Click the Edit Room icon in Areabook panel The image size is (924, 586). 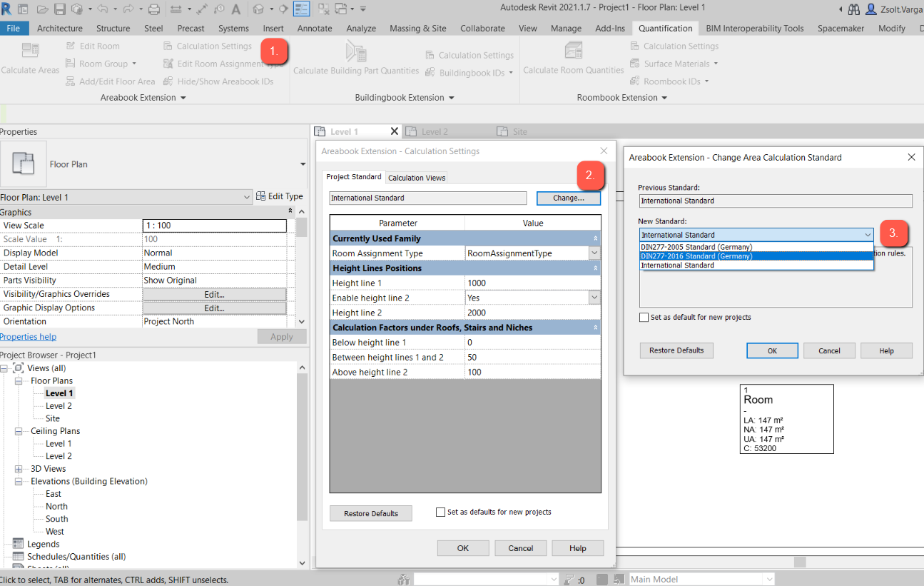click(71, 46)
